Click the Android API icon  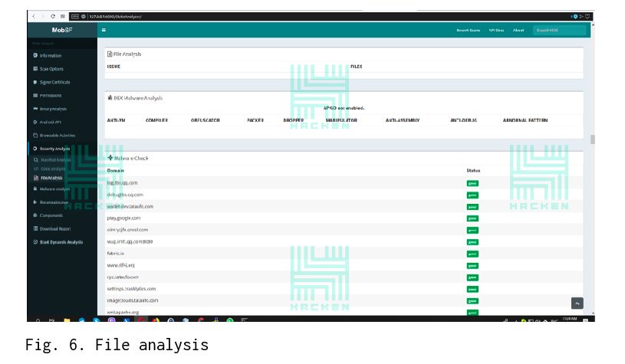pos(35,123)
